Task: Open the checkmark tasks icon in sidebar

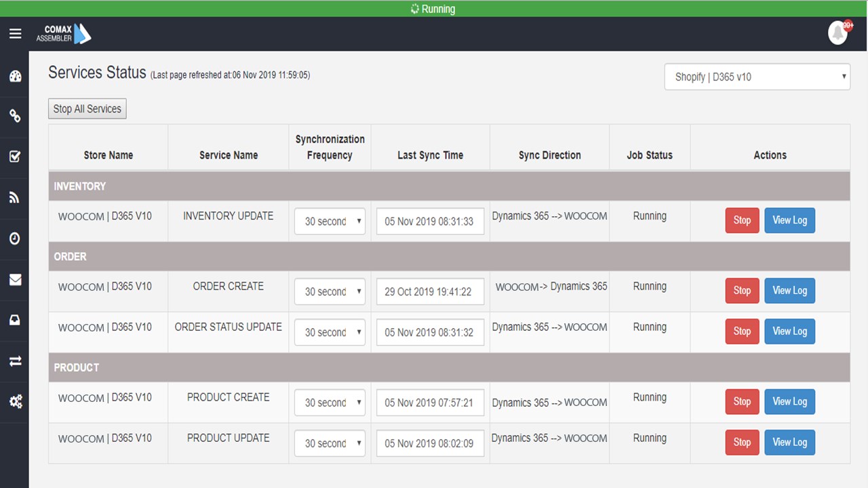Action: pyautogui.click(x=15, y=157)
